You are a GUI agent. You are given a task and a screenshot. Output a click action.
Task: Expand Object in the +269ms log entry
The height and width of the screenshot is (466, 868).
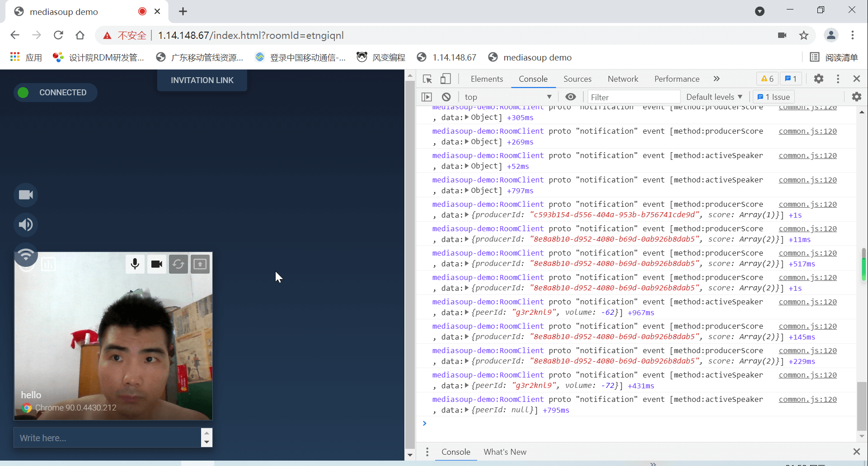point(467,142)
